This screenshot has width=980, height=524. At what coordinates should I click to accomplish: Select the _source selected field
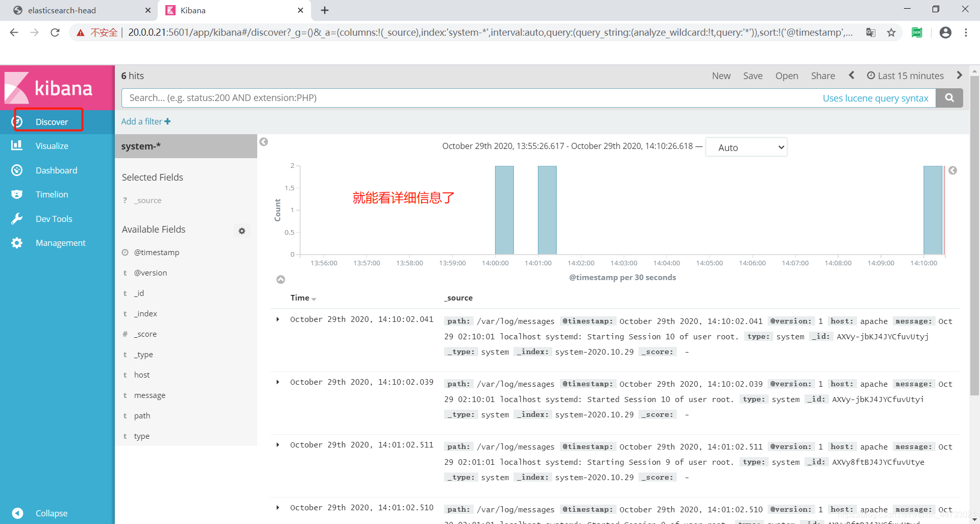(x=148, y=201)
